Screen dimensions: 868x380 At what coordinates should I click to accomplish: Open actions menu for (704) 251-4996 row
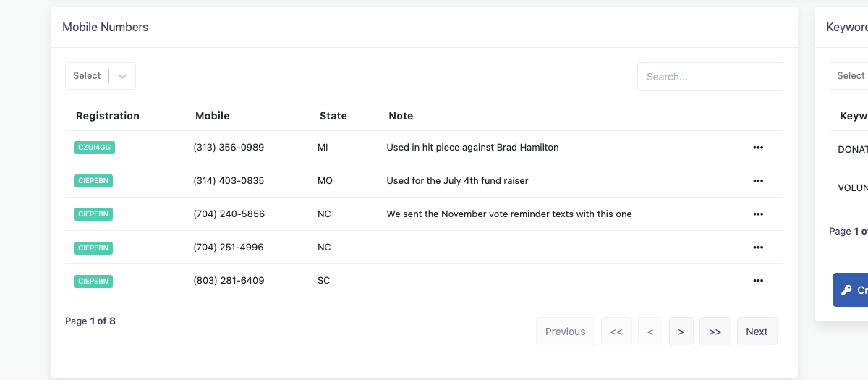(758, 248)
